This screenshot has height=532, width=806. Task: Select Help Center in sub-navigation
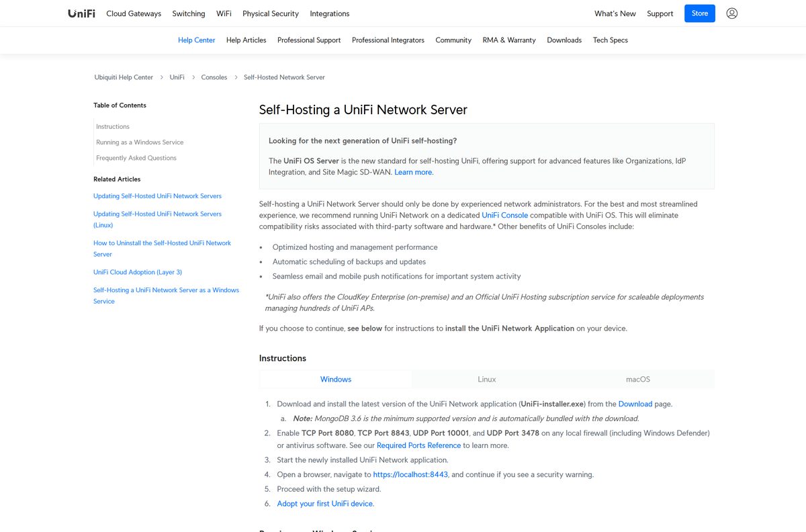[x=197, y=40]
